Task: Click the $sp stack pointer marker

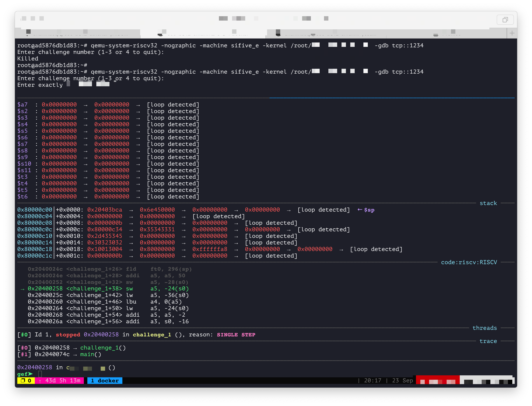Action: tap(369, 210)
